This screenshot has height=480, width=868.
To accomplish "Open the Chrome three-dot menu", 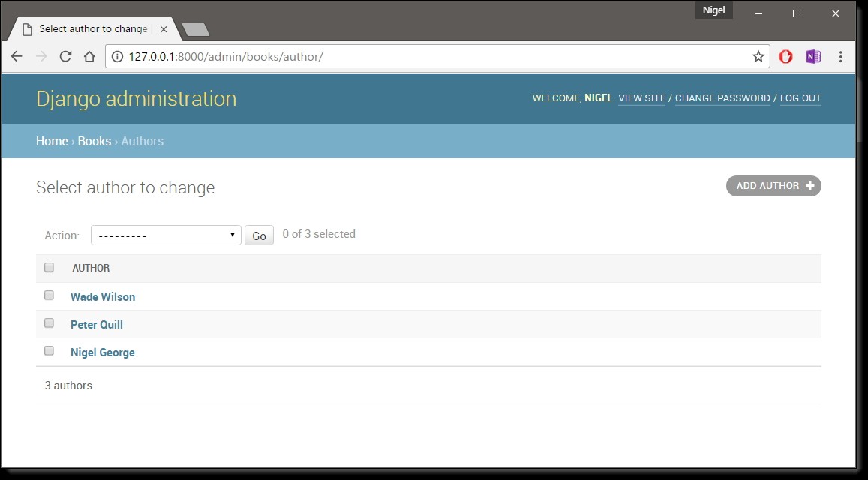I will (x=840, y=56).
